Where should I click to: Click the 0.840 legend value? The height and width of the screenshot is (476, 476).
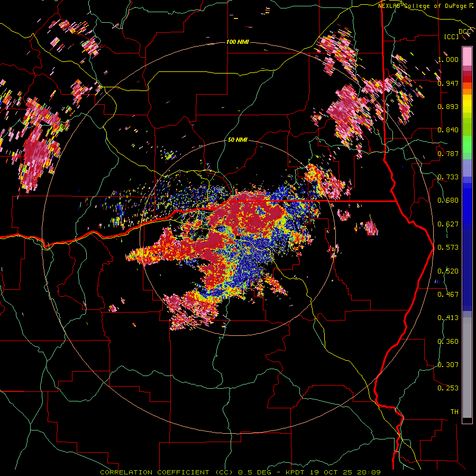pyautogui.click(x=448, y=130)
